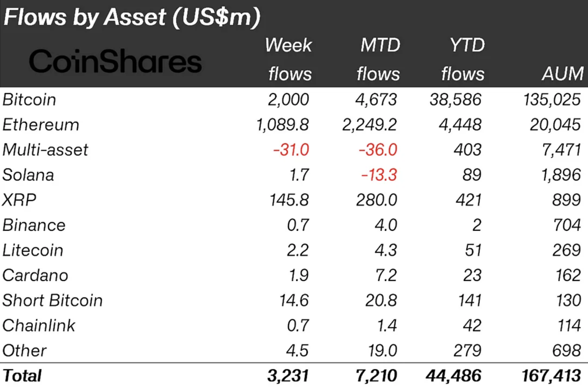Click the Cardano row label
This screenshot has width=588, height=391.
coord(35,275)
